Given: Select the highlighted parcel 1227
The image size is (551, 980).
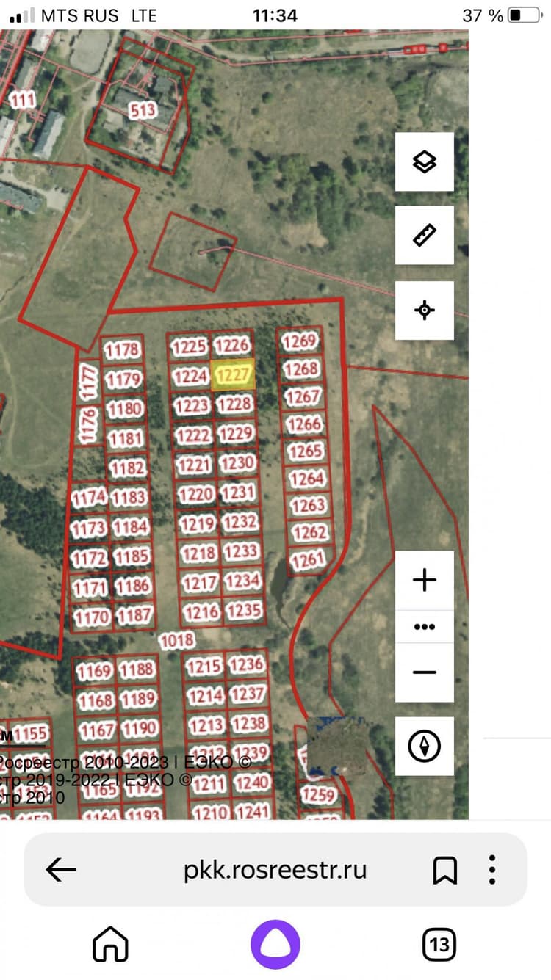Looking at the screenshot, I should (234, 374).
